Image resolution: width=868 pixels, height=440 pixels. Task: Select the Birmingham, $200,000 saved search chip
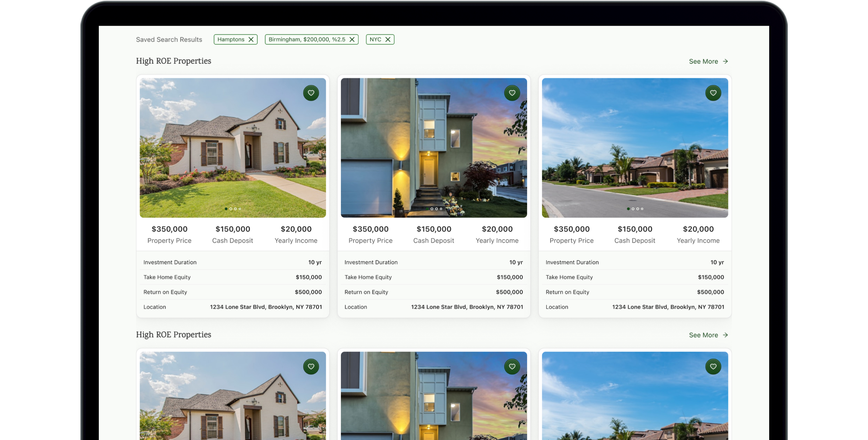tap(307, 39)
